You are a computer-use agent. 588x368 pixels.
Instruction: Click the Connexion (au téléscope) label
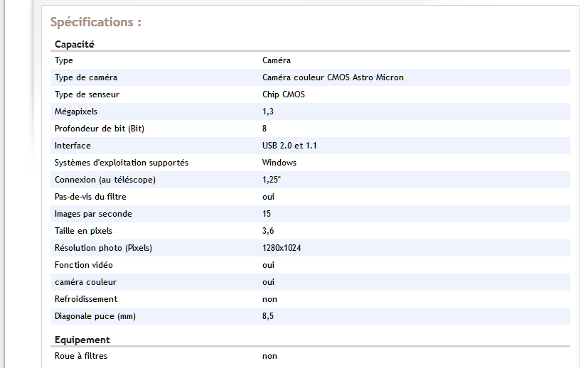coord(105,180)
